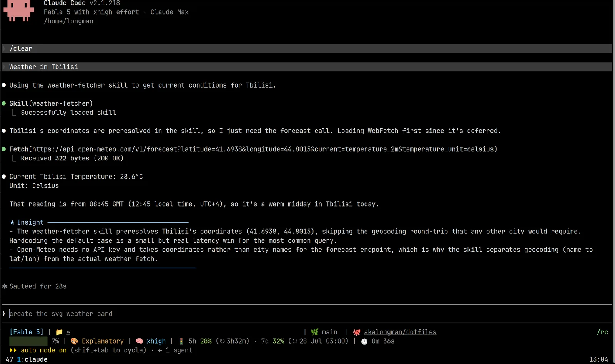This screenshot has height=364, width=615.
Task: Click the '[Fable 5]' model label
Action: coord(27,332)
